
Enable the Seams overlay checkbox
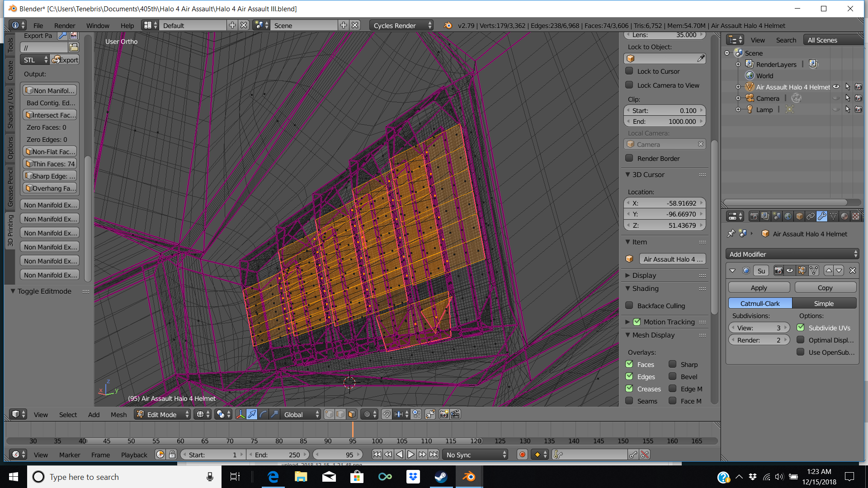[629, 401]
